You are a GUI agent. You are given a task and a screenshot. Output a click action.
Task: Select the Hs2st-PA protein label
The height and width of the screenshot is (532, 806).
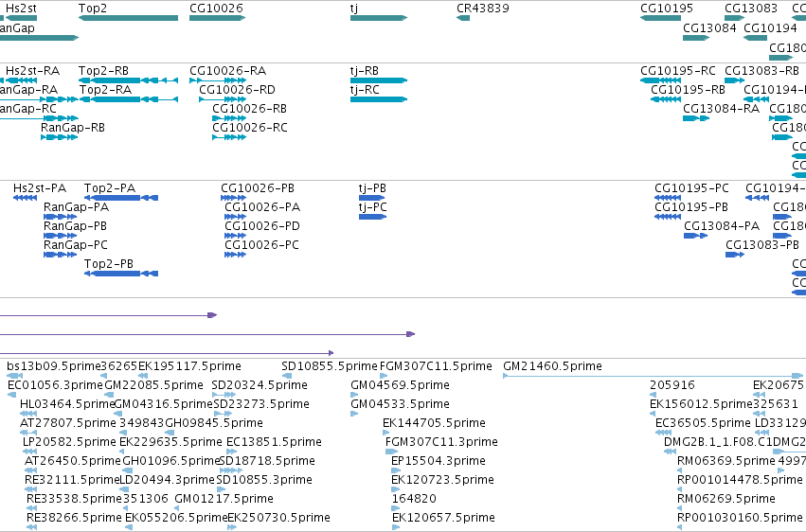tap(40, 188)
